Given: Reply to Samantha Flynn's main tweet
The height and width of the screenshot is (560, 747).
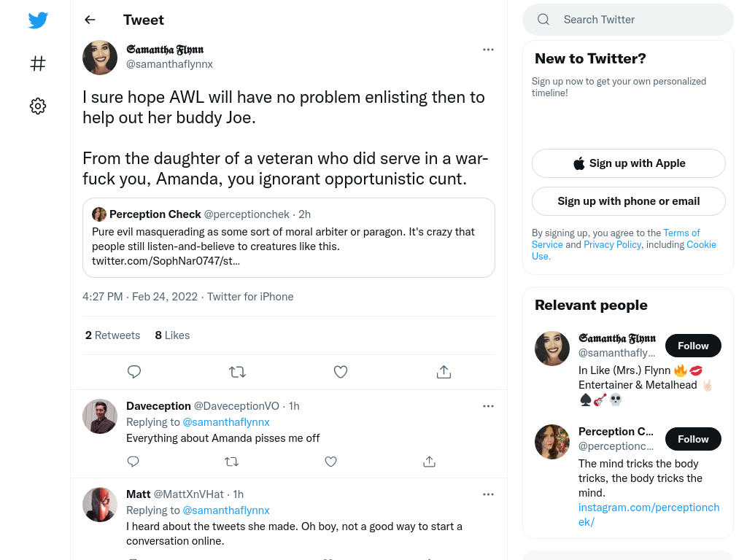Looking at the screenshot, I should point(134,371).
